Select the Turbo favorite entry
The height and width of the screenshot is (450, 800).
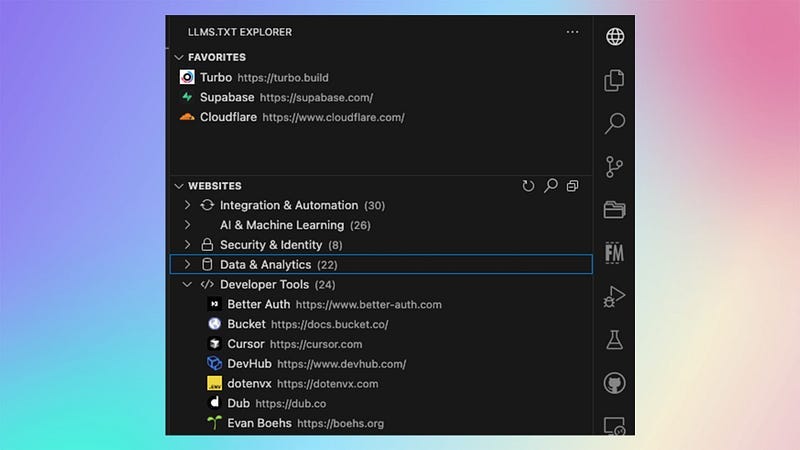click(x=381, y=77)
